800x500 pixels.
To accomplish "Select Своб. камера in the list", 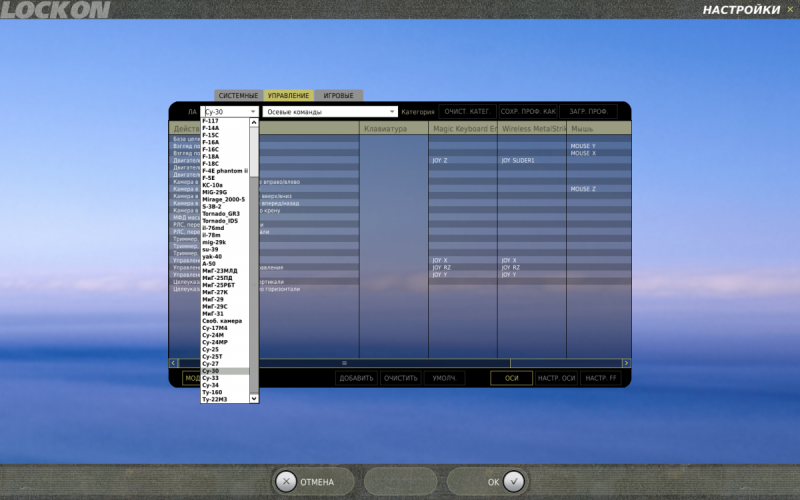I will point(225,321).
